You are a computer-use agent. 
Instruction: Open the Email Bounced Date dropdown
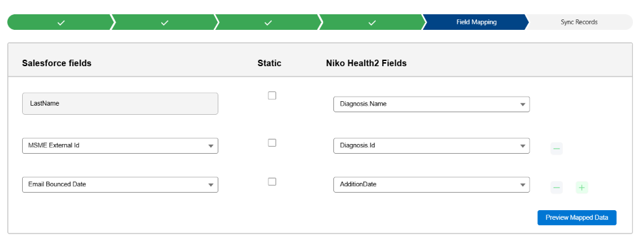120,185
